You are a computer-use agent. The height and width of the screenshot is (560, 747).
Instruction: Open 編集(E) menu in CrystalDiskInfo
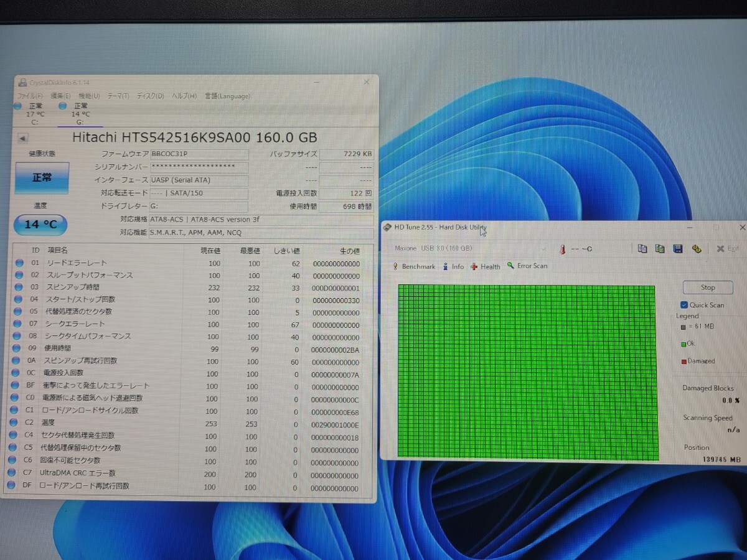61,96
